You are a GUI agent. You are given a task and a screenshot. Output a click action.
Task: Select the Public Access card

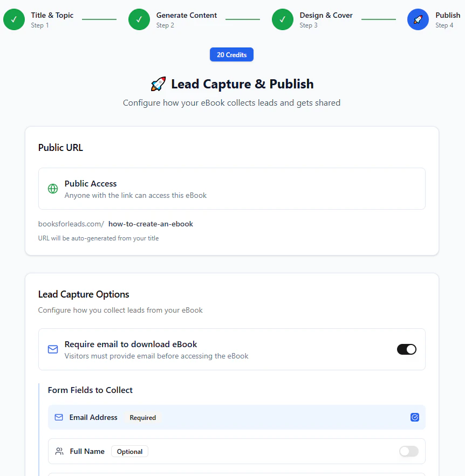[231, 189]
